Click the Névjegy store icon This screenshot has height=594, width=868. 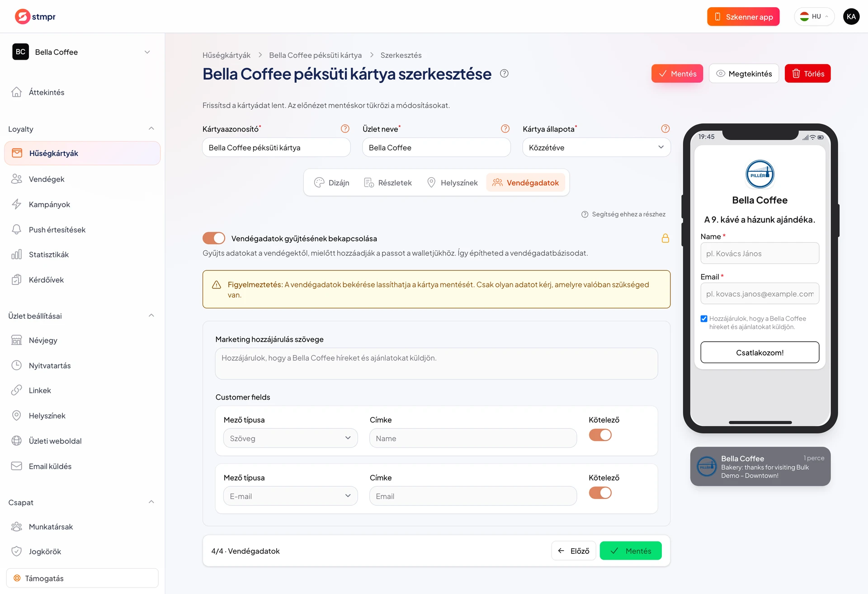17,340
